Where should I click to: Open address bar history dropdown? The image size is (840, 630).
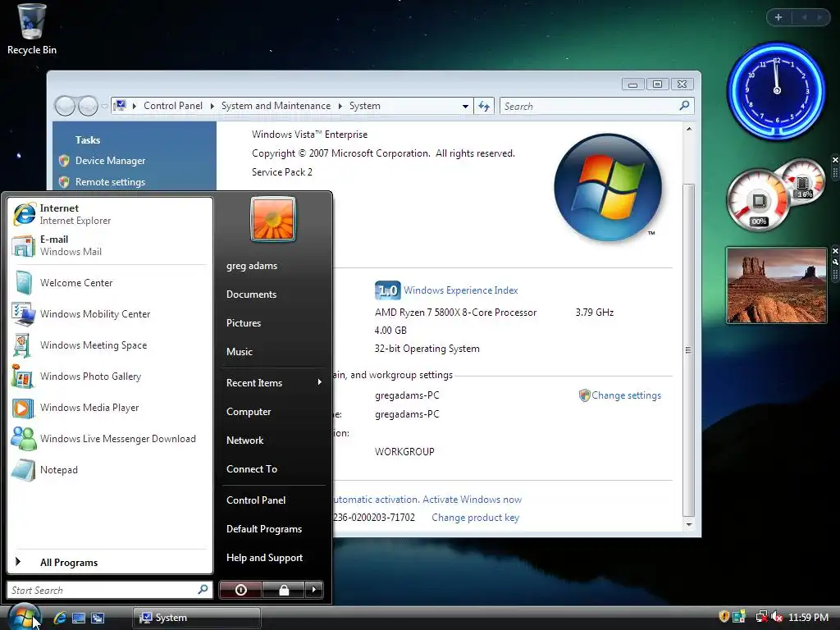(x=465, y=106)
